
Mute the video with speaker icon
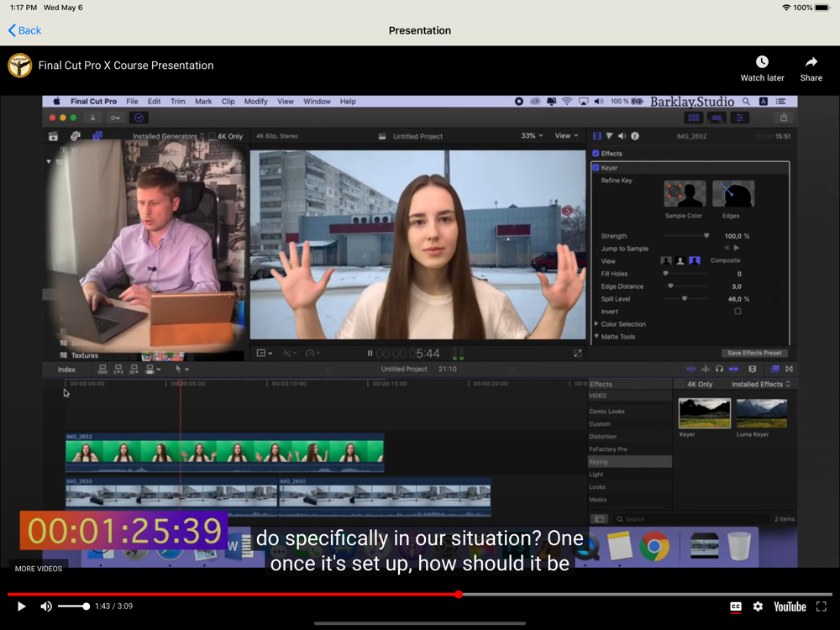pos(46,606)
